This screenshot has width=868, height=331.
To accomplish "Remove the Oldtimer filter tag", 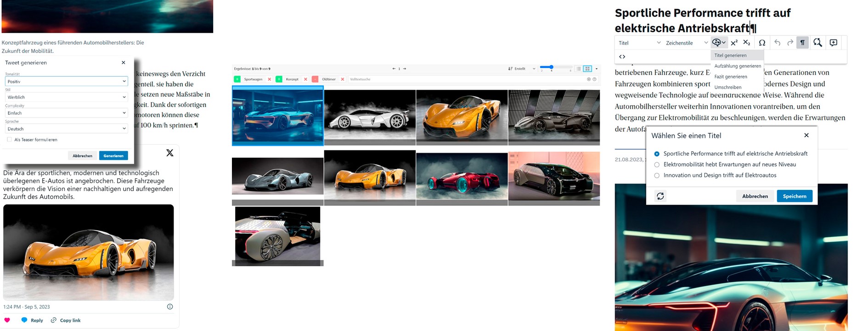I will pyautogui.click(x=343, y=79).
